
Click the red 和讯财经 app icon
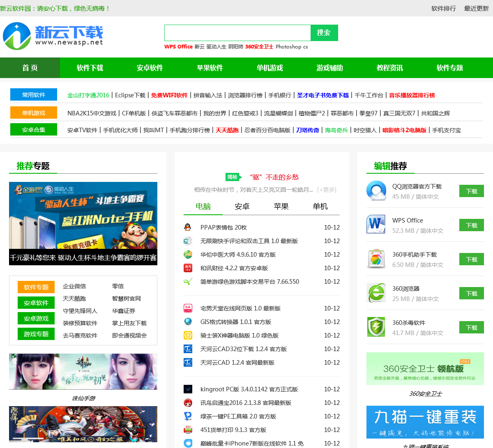(x=188, y=268)
